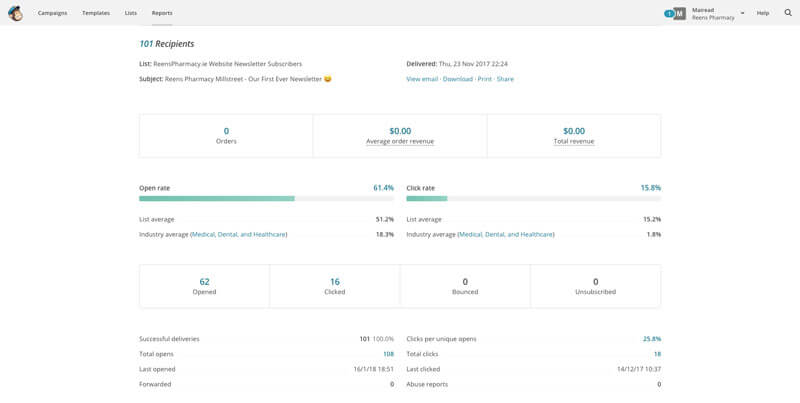
Task: Click the 108 total opens link
Action: tap(388, 354)
